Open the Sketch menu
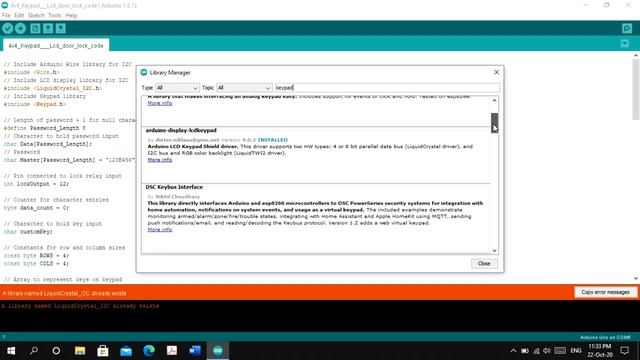The image size is (640, 360). point(36,16)
